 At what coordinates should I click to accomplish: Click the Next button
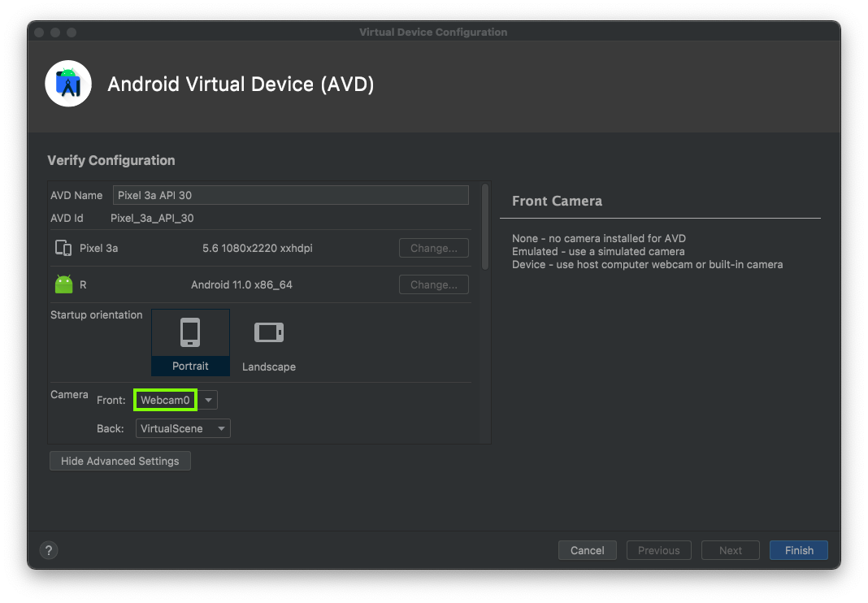coord(730,550)
